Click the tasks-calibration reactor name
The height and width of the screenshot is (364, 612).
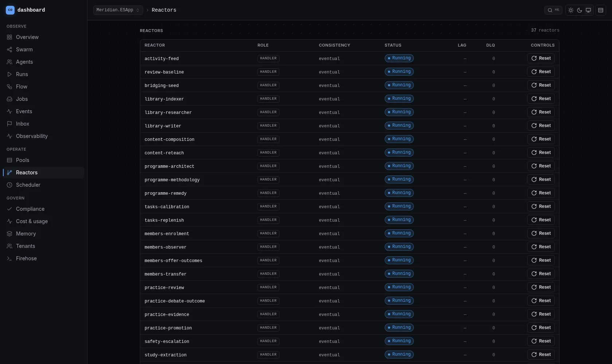[x=167, y=207]
